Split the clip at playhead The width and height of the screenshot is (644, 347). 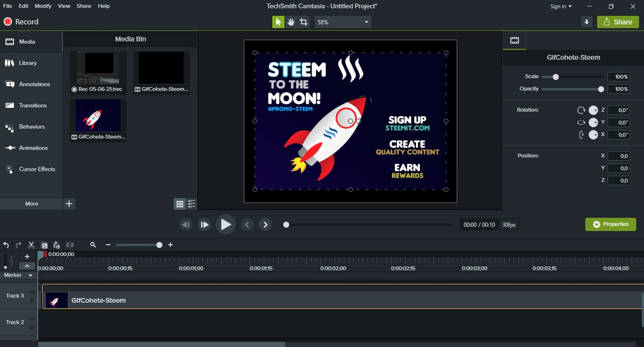click(70, 245)
